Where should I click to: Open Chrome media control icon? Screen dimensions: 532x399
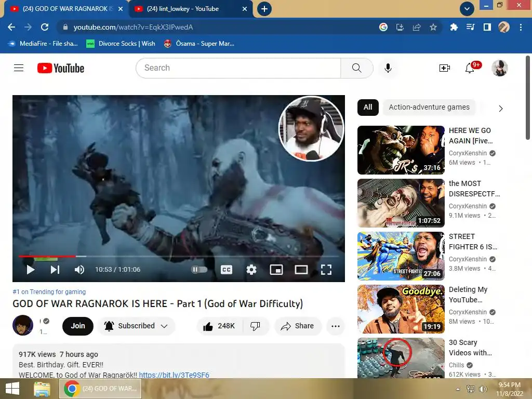470,27
